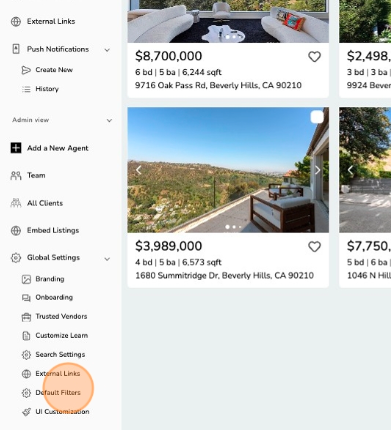Click the Global Settings gear icon
Image resolution: width=391 pixels, height=430 pixels.
[x=16, y=258]
